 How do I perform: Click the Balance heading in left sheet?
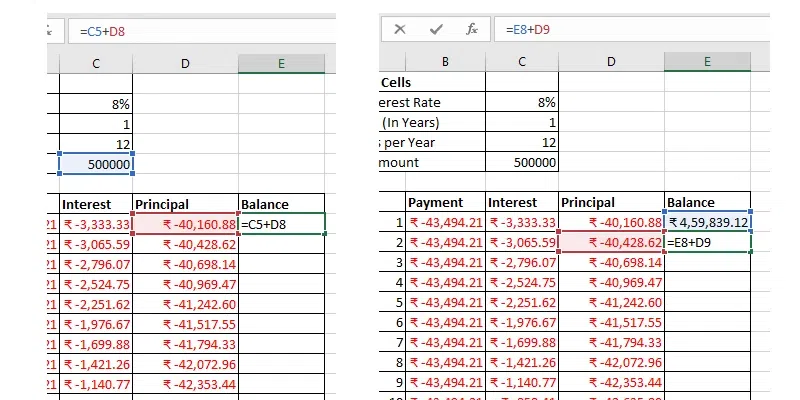(x=282, y=203)
